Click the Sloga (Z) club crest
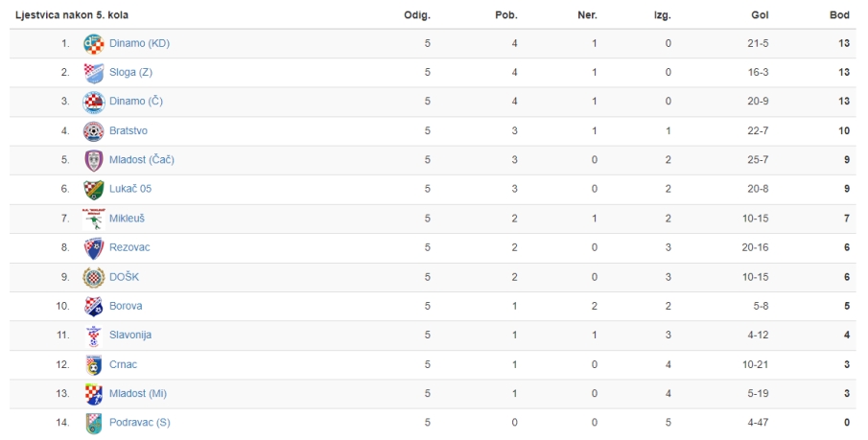The image size is (868, 440). (94, 73)
